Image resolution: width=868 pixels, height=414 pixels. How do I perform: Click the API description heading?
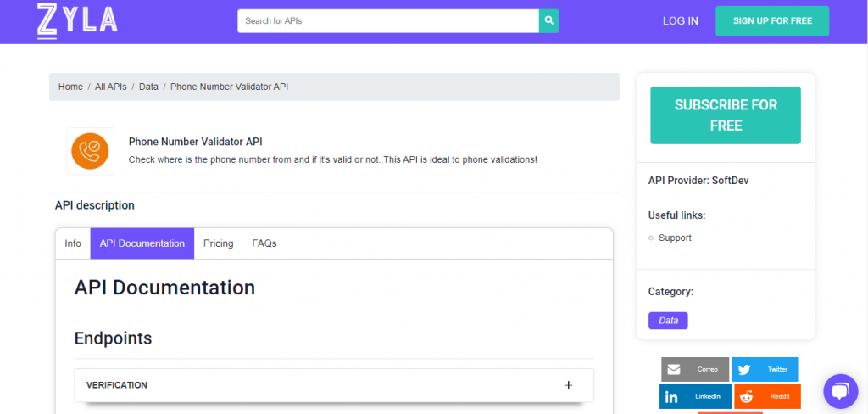coord(95,205)
